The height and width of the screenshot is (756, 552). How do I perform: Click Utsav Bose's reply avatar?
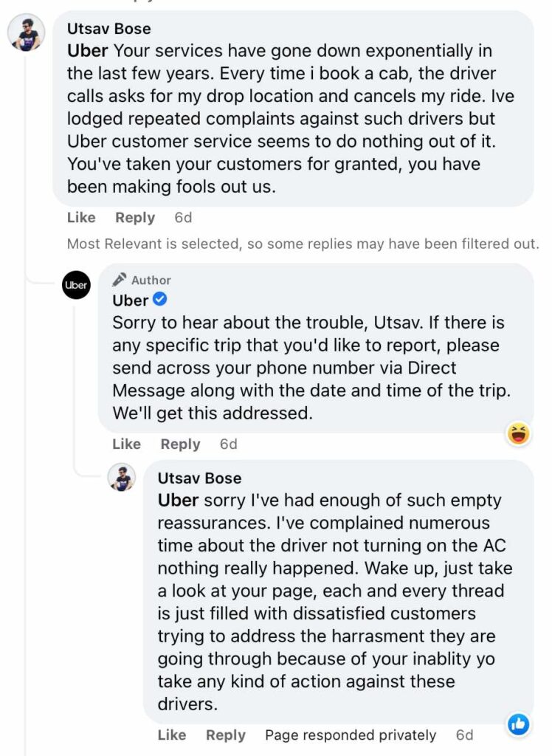click(122, 478)
